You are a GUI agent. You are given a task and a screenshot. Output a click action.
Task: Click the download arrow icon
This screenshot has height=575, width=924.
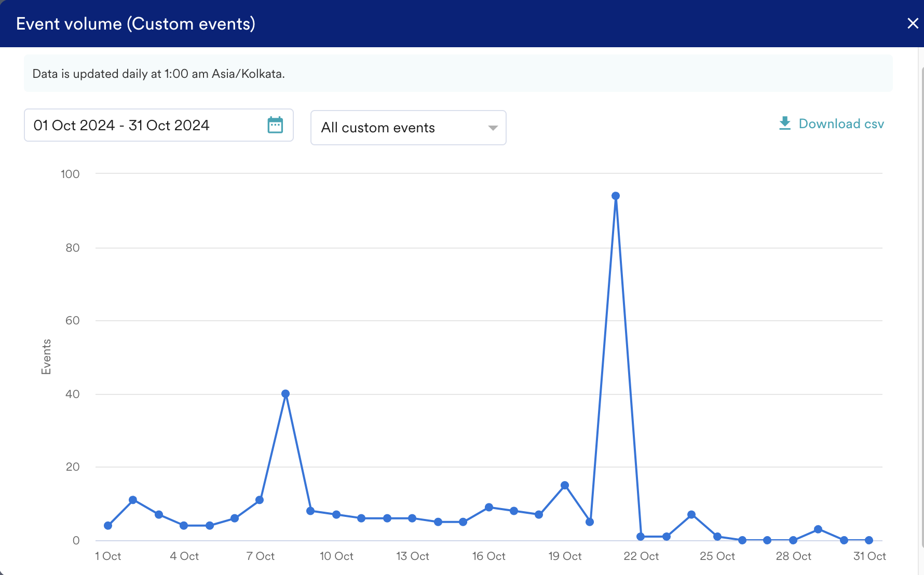784,124
